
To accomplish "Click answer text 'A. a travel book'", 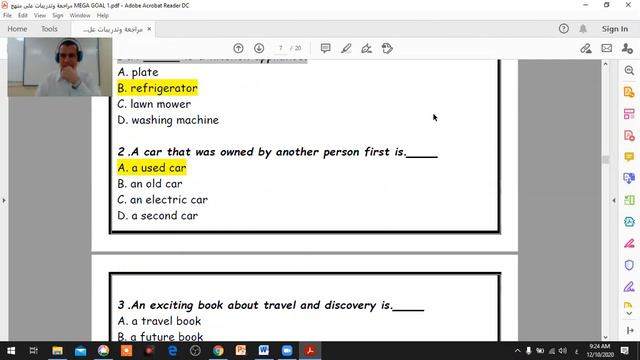I will click(159, 321).
